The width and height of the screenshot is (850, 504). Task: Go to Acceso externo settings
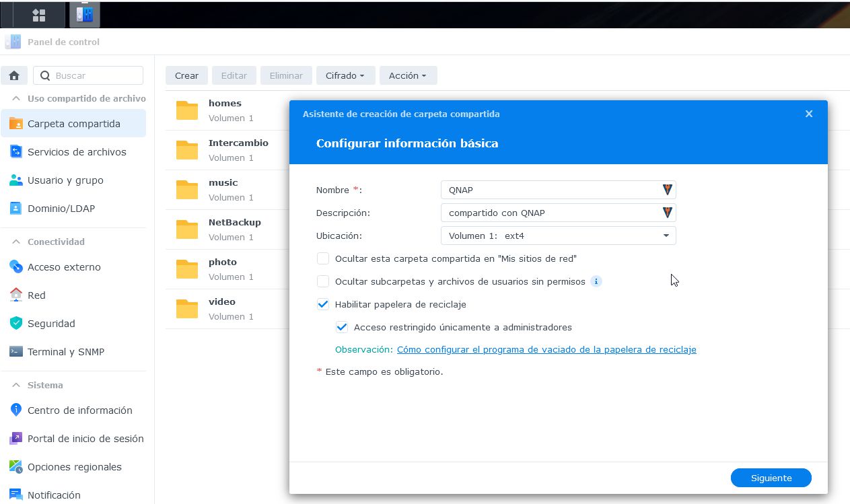click(x=64, y=267)
